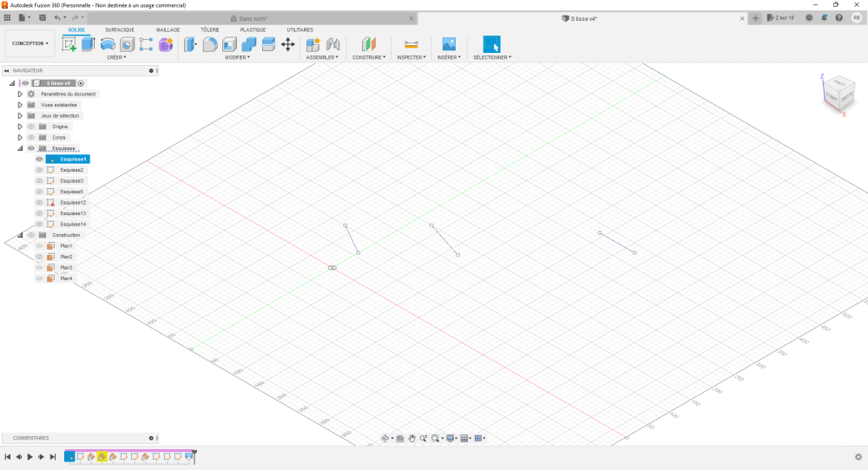Click the Create Sketch tool icon
The height and width of the screenshot is (470, 868).
pyautogui.click(x=69, y=44)
